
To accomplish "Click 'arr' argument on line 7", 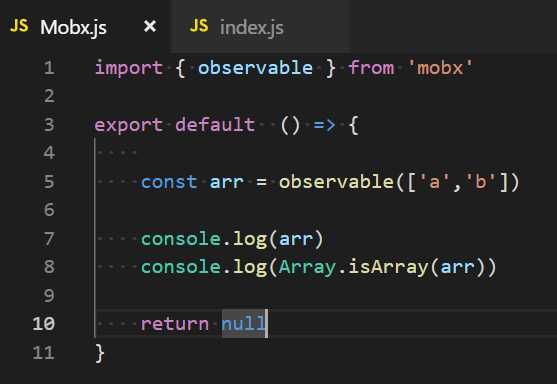I will (x=296, y=239).
